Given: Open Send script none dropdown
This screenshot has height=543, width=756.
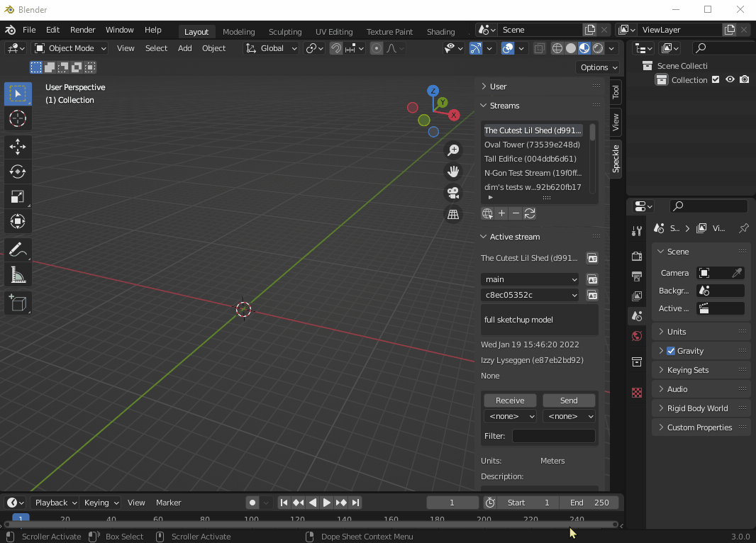Looking at the screenshot, I should (569, 416).
